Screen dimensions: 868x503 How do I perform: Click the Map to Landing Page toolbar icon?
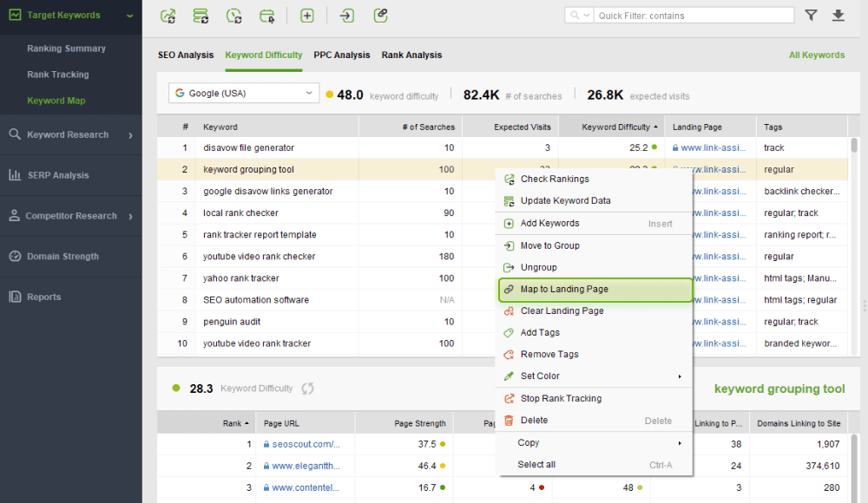380,16
